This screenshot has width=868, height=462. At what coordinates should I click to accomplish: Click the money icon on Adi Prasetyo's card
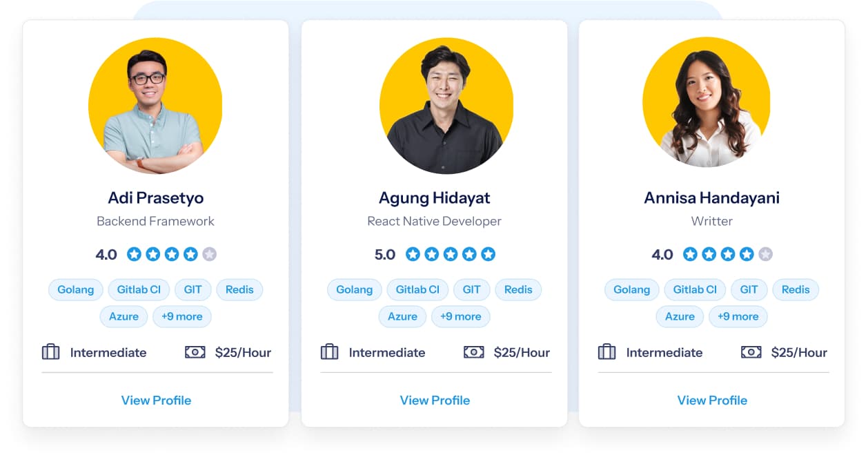point(195,352)
